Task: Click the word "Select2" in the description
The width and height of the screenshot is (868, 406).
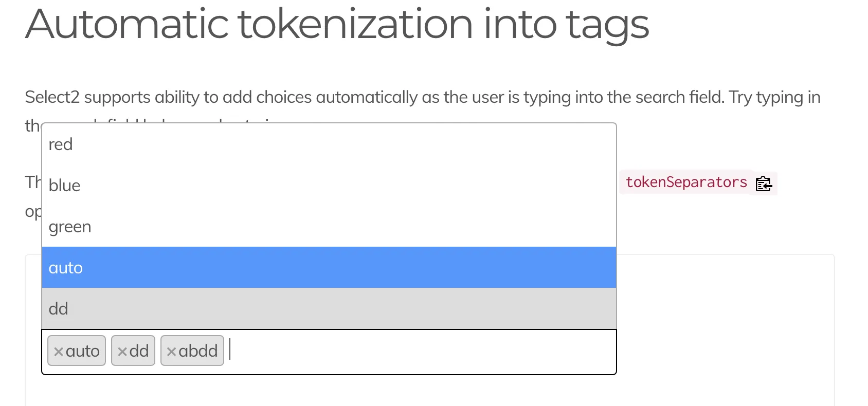Action: [52, 97]
